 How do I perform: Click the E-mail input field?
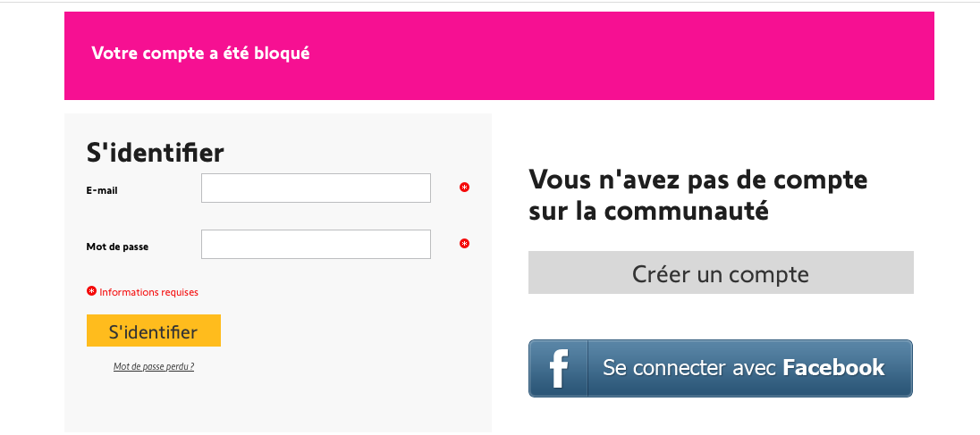point(316,188)
